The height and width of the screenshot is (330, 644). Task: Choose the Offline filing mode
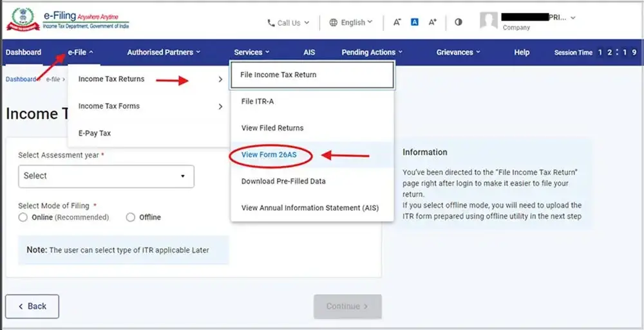pos(131,217)
